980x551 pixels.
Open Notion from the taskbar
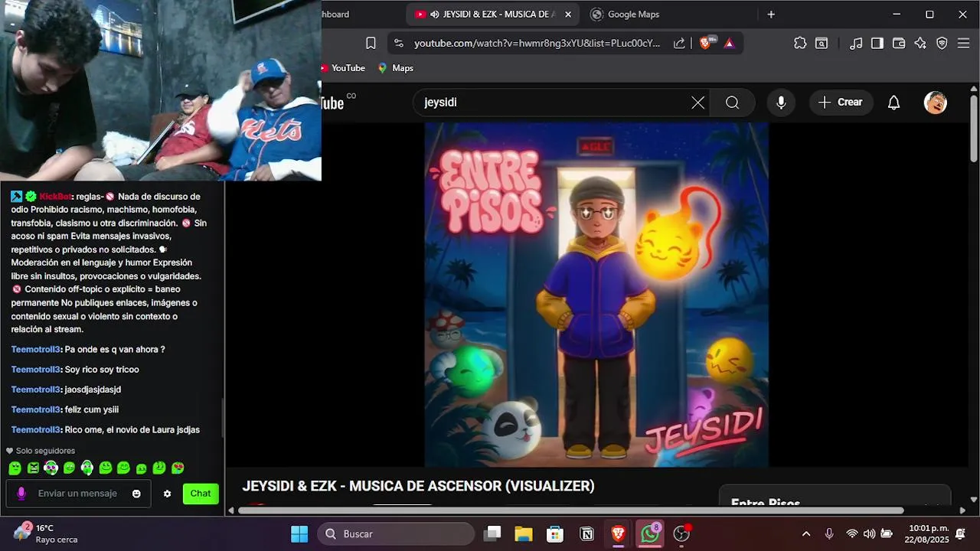pos(586,533)
